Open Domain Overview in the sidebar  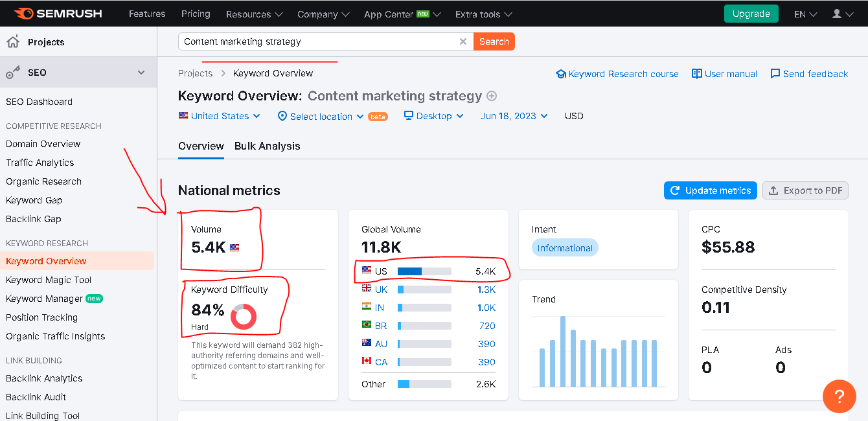coord(43,144)
